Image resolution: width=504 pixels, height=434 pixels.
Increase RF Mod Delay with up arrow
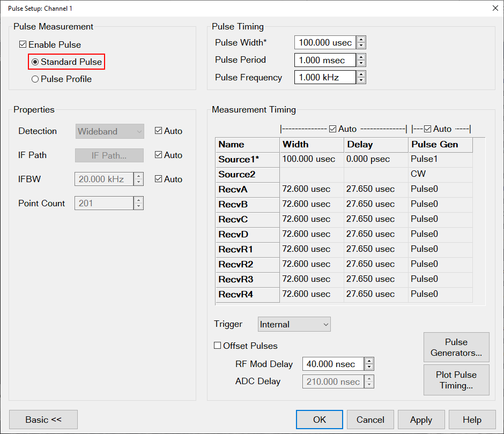[x=369, y=361]
